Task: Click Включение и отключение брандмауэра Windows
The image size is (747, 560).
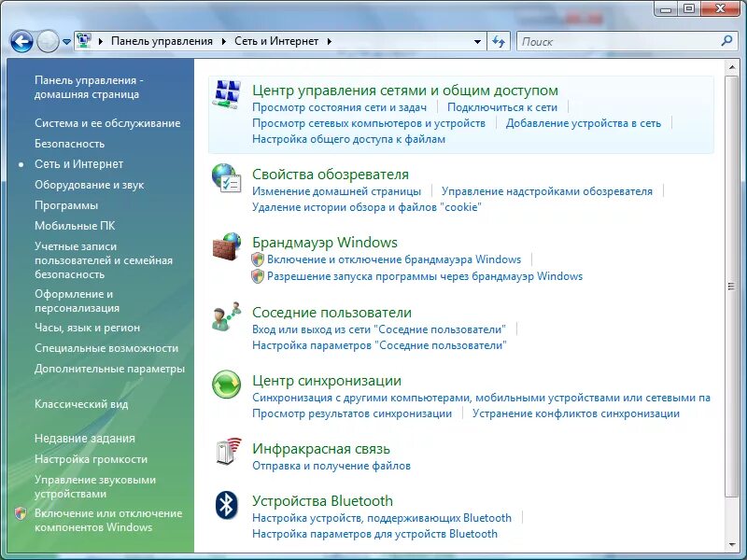Action: pos(394,259)
